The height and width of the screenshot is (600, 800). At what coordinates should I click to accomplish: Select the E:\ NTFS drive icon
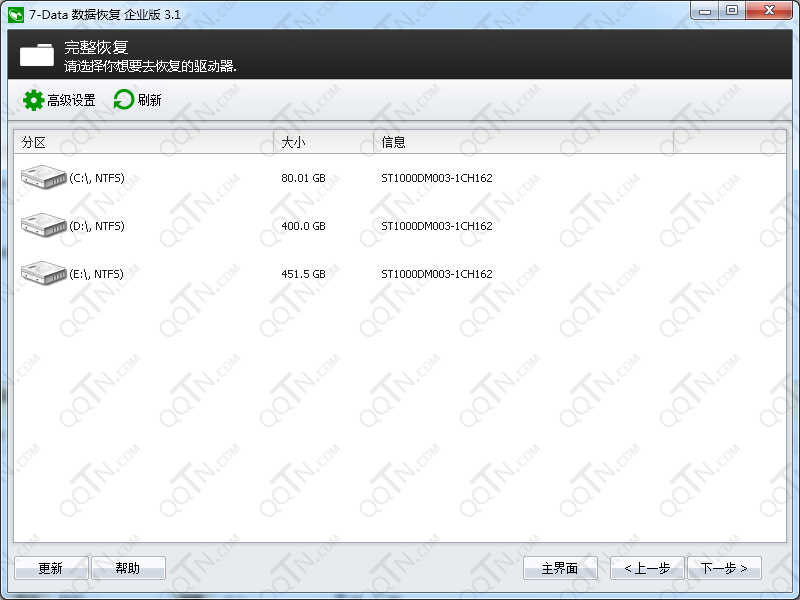point(43,273)
